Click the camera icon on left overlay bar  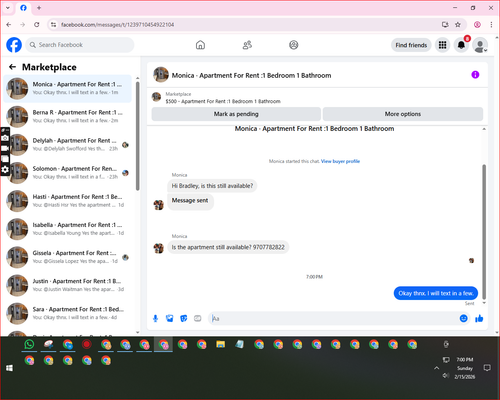coord(5,138)
